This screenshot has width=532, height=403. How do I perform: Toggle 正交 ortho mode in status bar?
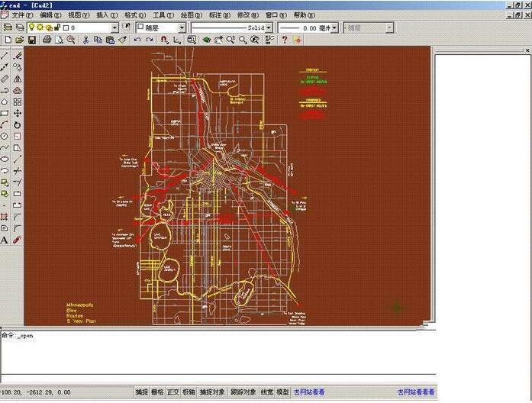pyautogui.click(x=172, y=392)
